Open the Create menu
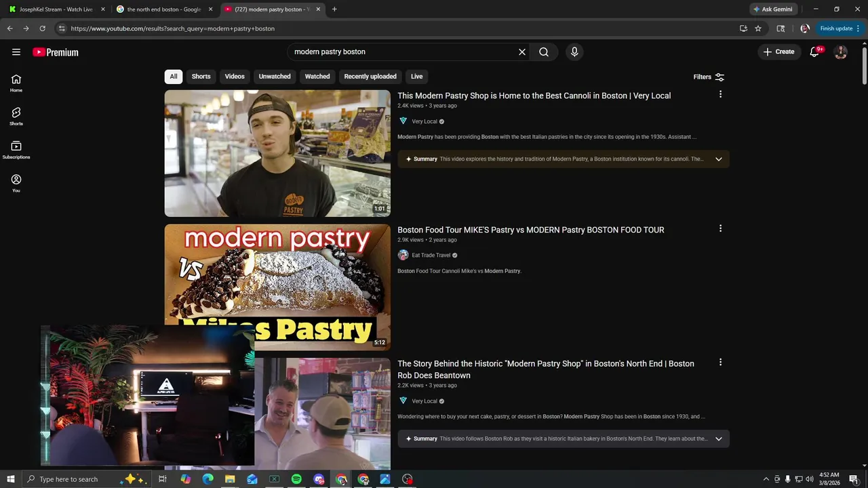 [778, 52]
